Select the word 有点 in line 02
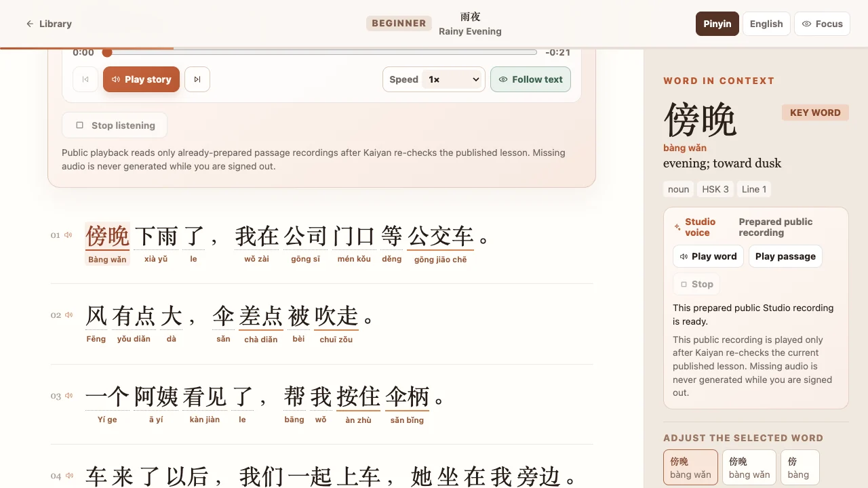Viewport: 868px width, 488px height. (x=134, y=324)
